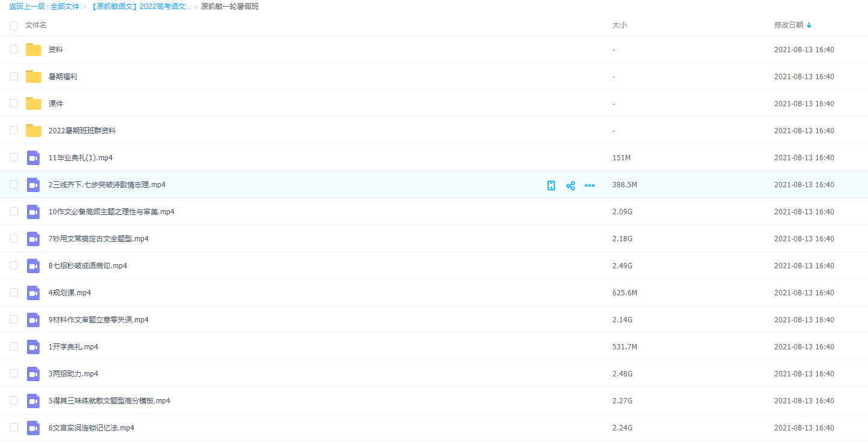This screenshot has width=868, height=443.
Task: Click video icon for 4规划课.mp4
Action: 34,293
